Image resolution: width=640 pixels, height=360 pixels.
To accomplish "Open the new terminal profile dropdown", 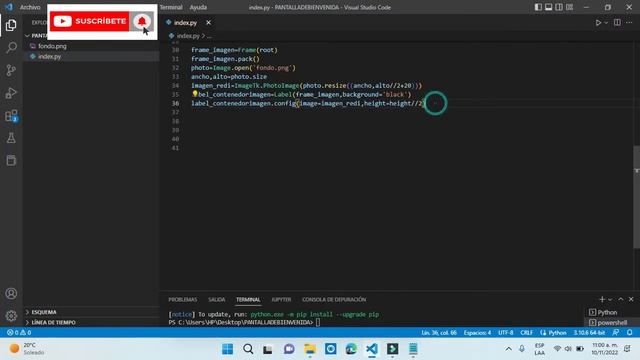I will point(610,300).
